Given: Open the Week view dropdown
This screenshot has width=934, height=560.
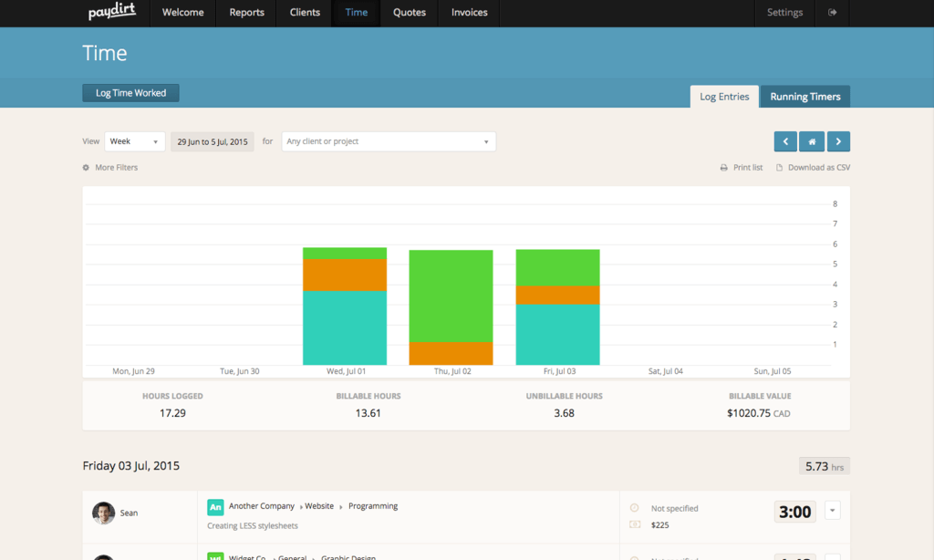Looking at the screenshot, I should [x=135, y=141].
